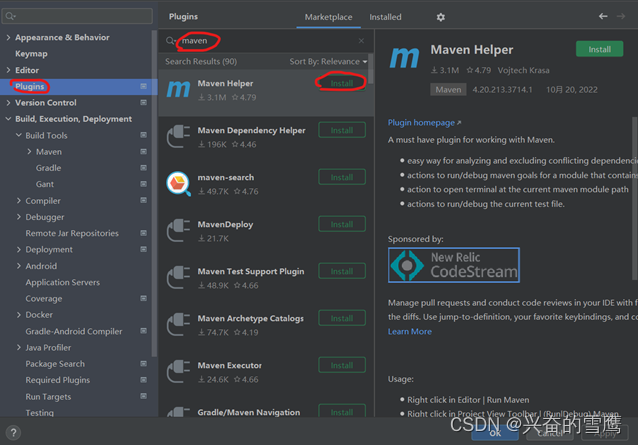Screen dimensions: 638x445
Task: Install the maven-search plugin
Action: point(342,177)
